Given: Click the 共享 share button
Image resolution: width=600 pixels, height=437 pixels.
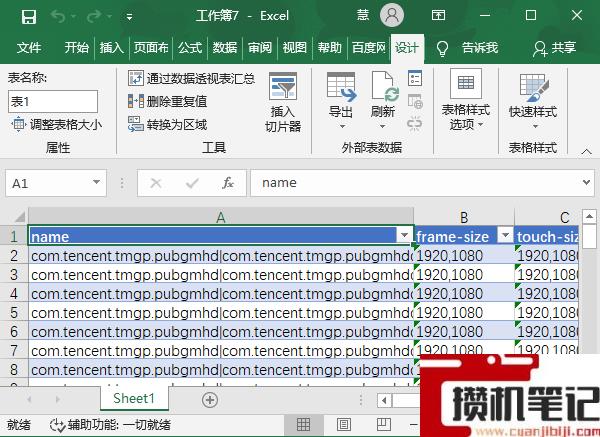Looking at the screenshot, I should pos(554,48).
